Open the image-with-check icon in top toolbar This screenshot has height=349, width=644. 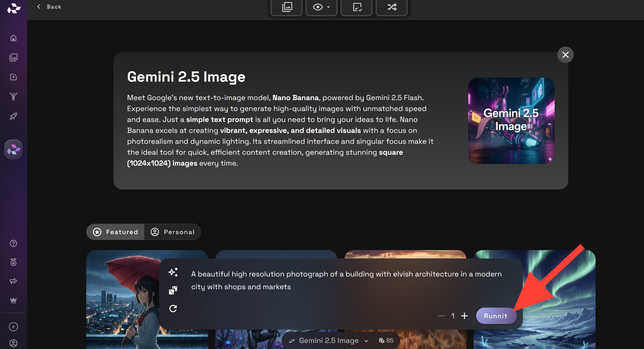[356, 7]
